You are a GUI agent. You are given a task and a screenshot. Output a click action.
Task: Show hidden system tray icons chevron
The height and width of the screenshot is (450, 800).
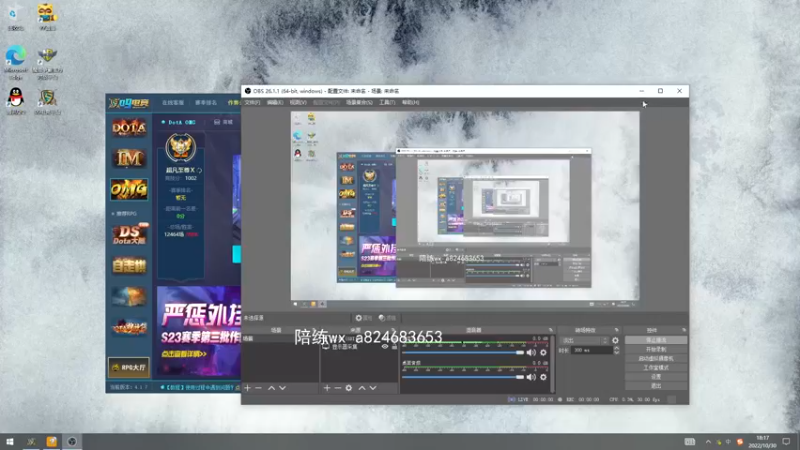[x=708, y=442]
